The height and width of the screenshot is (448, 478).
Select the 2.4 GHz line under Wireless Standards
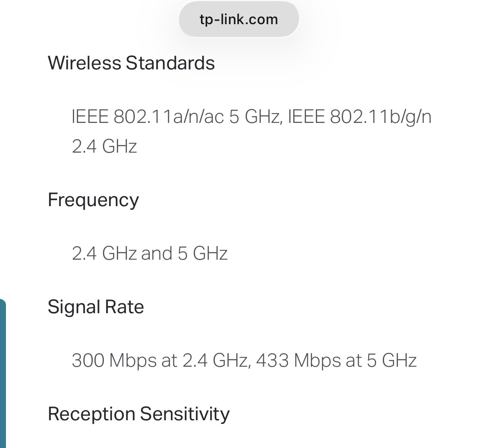point(104,146)
